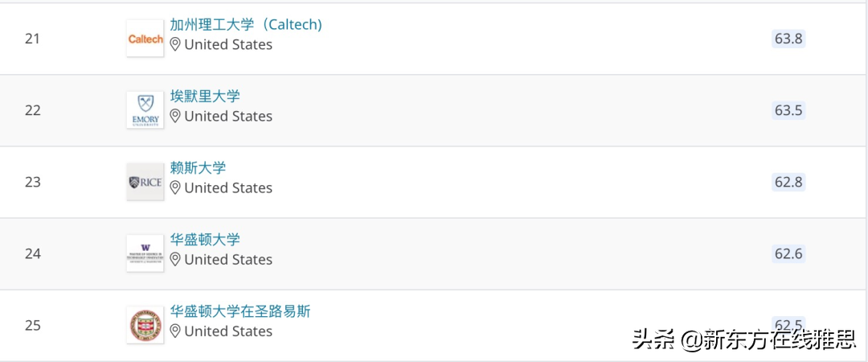This screenshot has width=868, height=362.
Task: Click rank number 21
Action: pyautogui.click(x=32, y=39)
